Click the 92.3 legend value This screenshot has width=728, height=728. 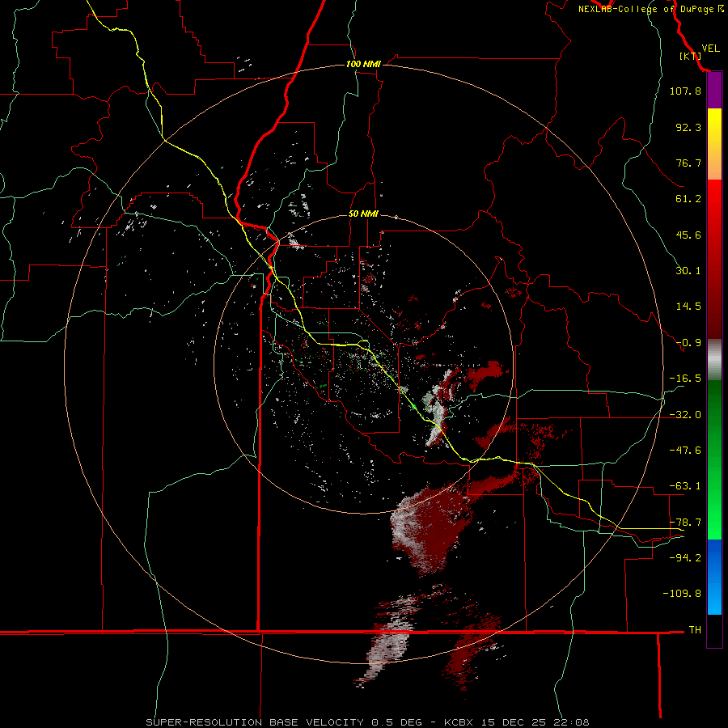[688, 127]
